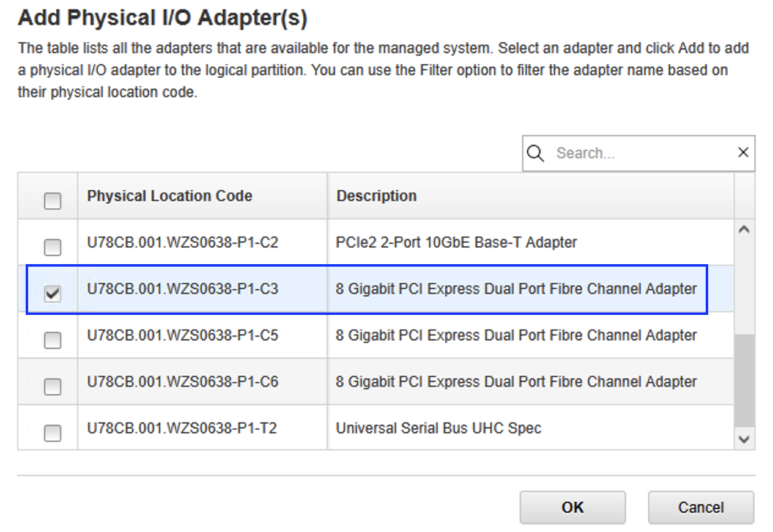Select the PCIe2 2-Port 10GbE Base-T Adapter row
The width and height of the screenshot is (773, 532).
456,243
